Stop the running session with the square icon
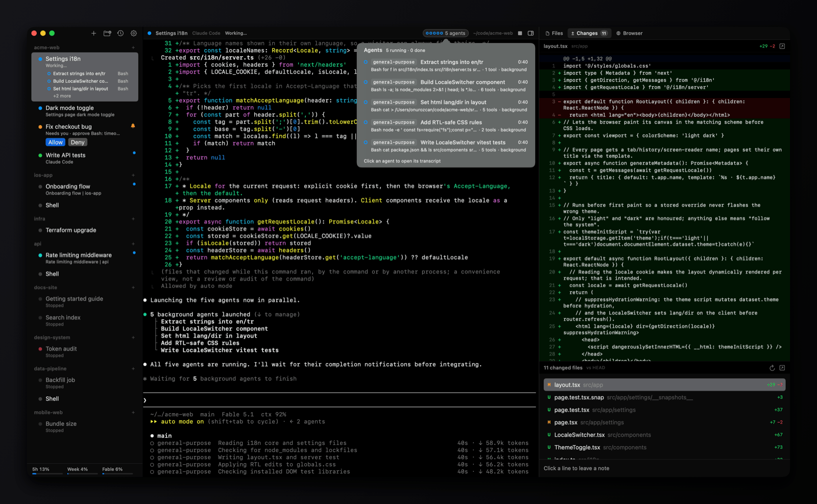Image resolution: width=817 pixels, height=504 pixels. tap(520, 33)
